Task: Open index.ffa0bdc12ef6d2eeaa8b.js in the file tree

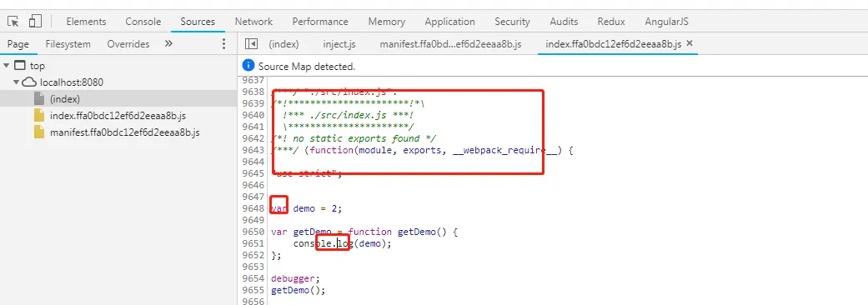Action: coord(118,116)
